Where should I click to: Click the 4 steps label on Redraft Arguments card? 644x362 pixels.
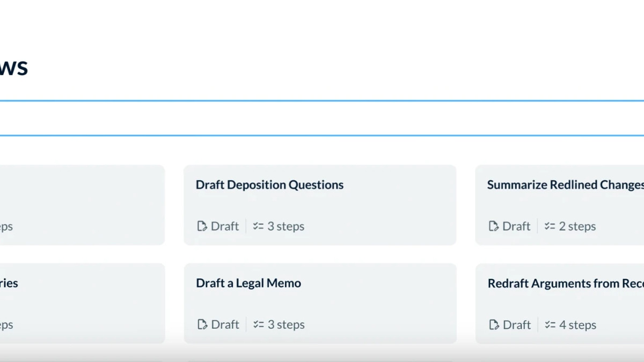[577, 324]
